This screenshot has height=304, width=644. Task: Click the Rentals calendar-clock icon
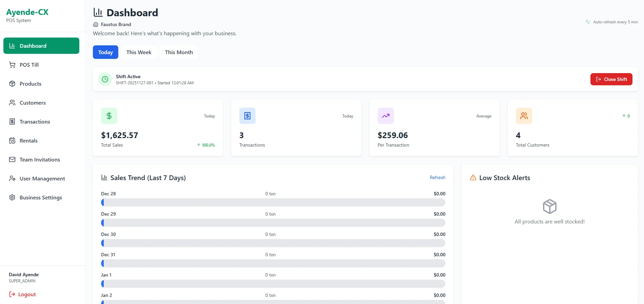12,140
